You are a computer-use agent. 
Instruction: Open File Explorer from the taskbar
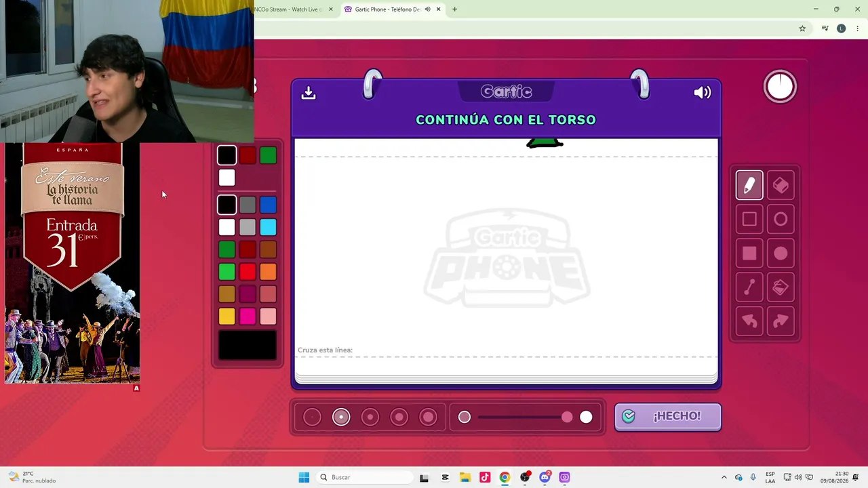click(465, 477)
